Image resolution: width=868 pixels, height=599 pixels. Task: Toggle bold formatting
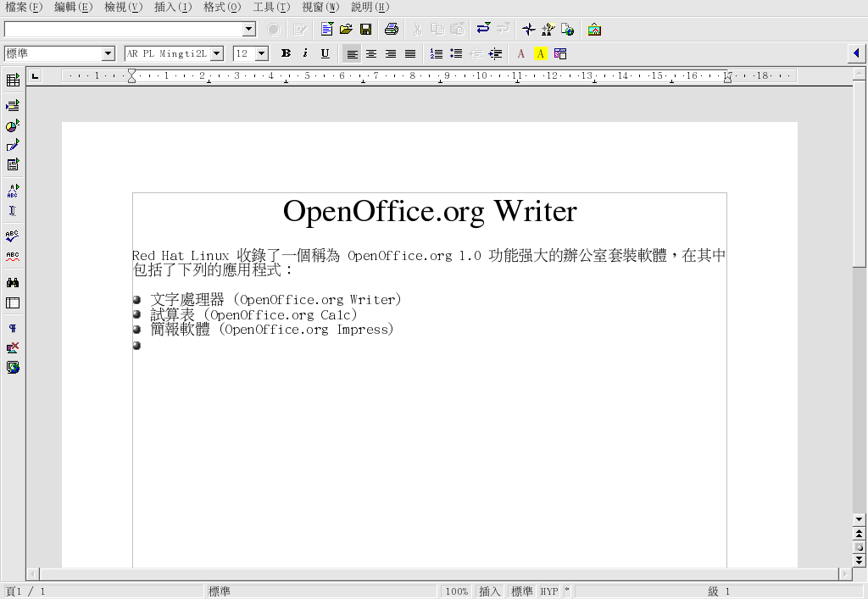(286, 53)
